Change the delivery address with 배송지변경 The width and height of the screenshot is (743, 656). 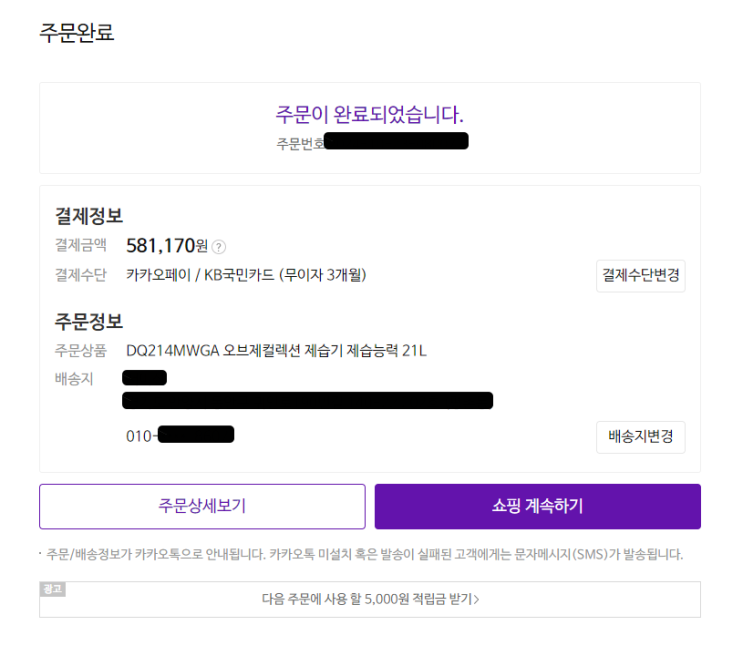click(640, 437)
